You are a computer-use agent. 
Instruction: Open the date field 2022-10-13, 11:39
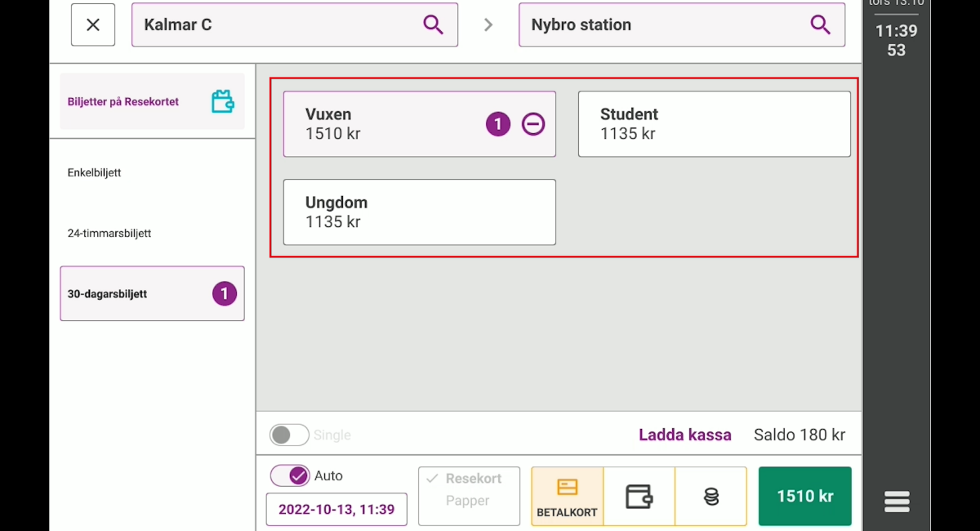[x=336, y=510]
